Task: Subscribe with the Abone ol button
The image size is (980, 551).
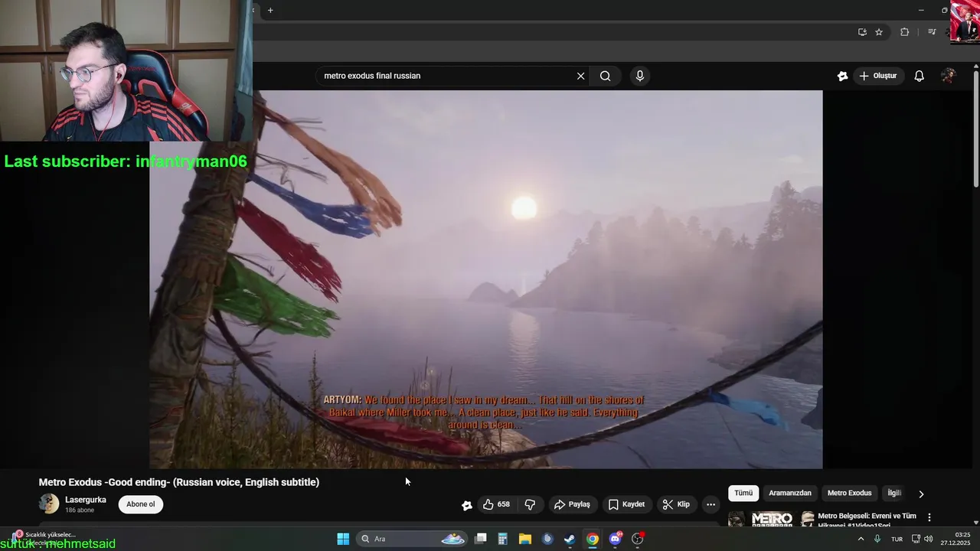Action: 141,504
